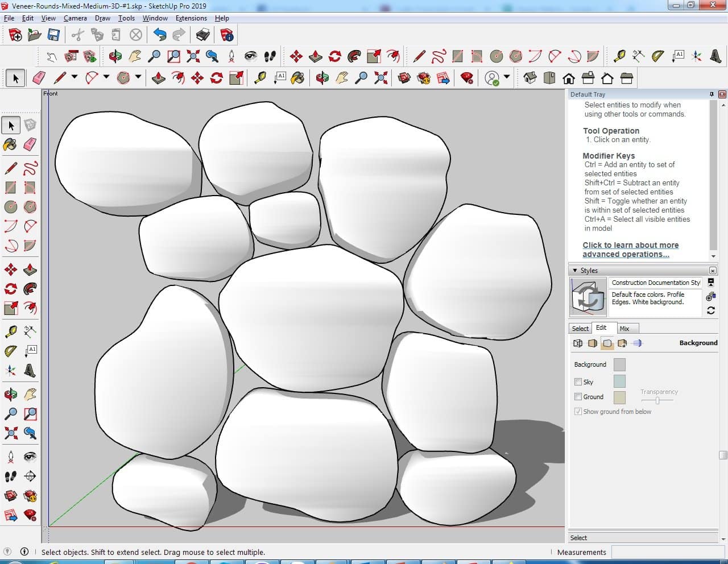This screenshot has height=564, width=728.
Task: Toggle Show ground from below checkbox
Action: [x=578, y=412]
